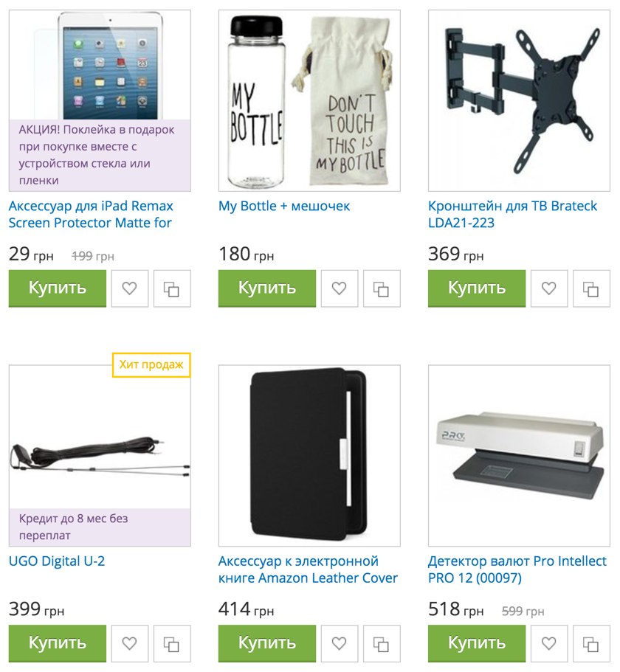Add Pro Intellect PRO 12 detector to wishlist
The height and width of the screenshot is (672, 620).
549,643
